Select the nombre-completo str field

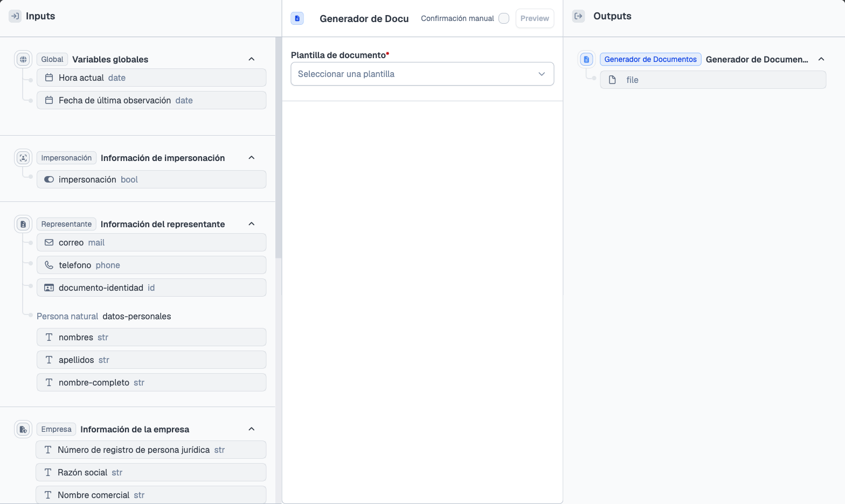click(x=151, y=382)
